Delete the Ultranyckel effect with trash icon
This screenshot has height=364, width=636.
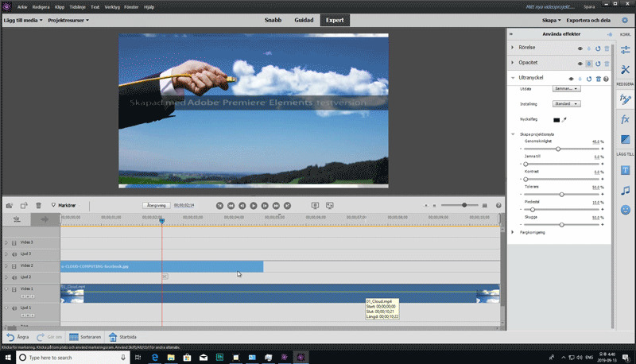click(x=598, y=79)
